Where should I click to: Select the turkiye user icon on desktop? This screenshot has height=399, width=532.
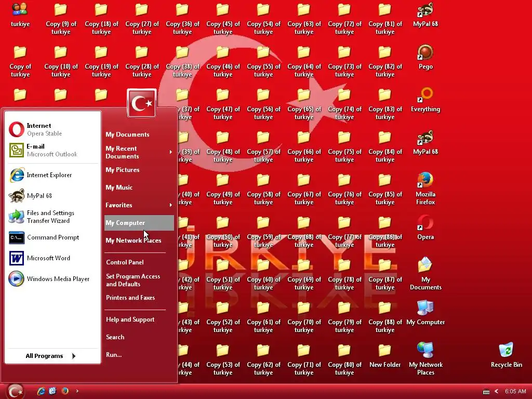[x=20, y=15]
